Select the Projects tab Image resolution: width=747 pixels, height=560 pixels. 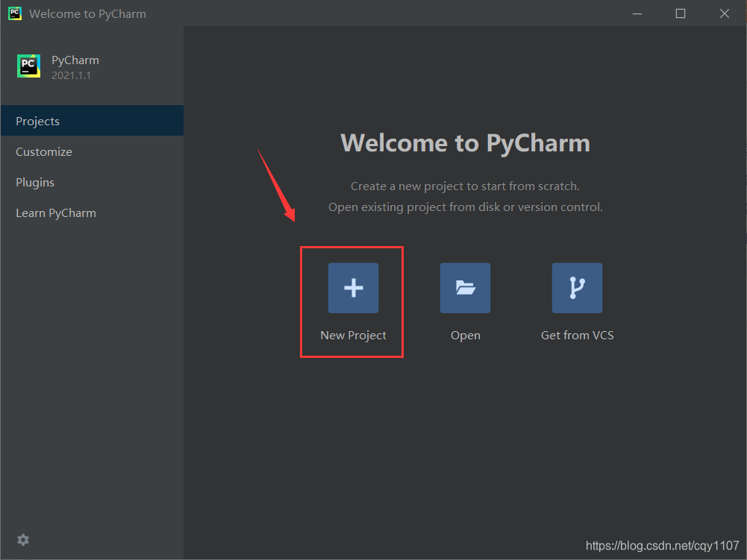[x=92, y=121]
